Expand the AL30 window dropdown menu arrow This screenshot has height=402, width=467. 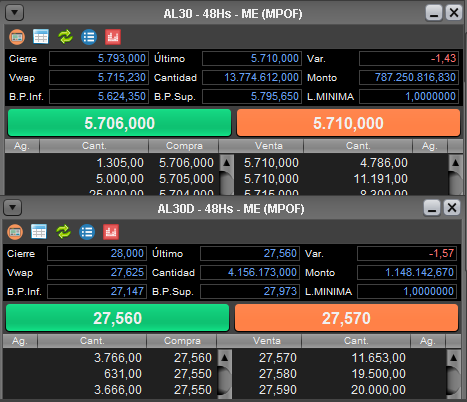click(x=14, y=13)
